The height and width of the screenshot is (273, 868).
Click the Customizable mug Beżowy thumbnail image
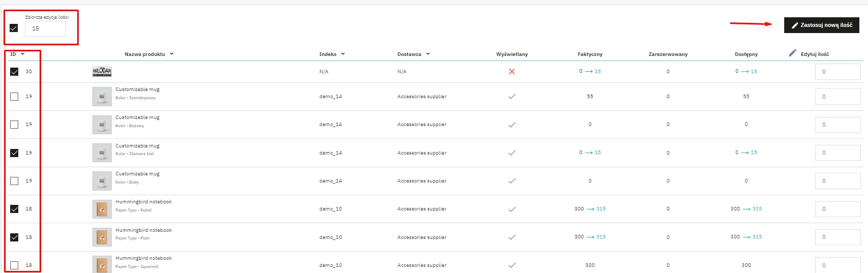click(x=102, y=125)
